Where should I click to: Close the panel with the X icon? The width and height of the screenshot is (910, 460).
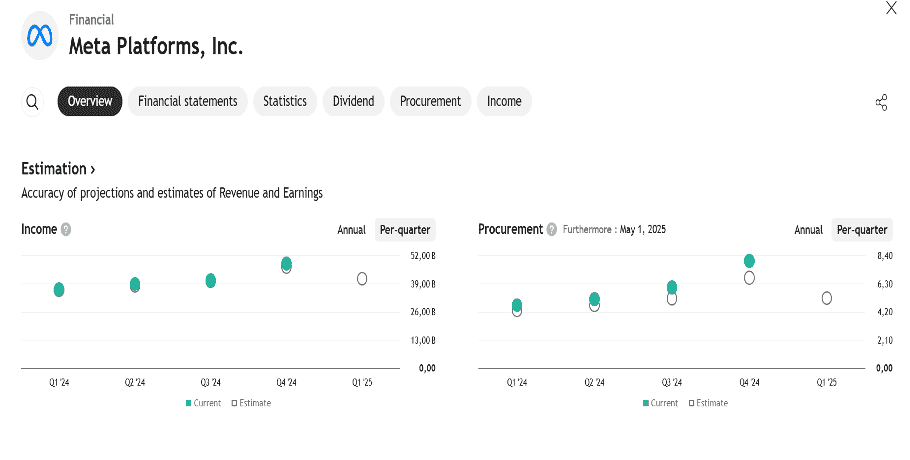coord(891,9)
